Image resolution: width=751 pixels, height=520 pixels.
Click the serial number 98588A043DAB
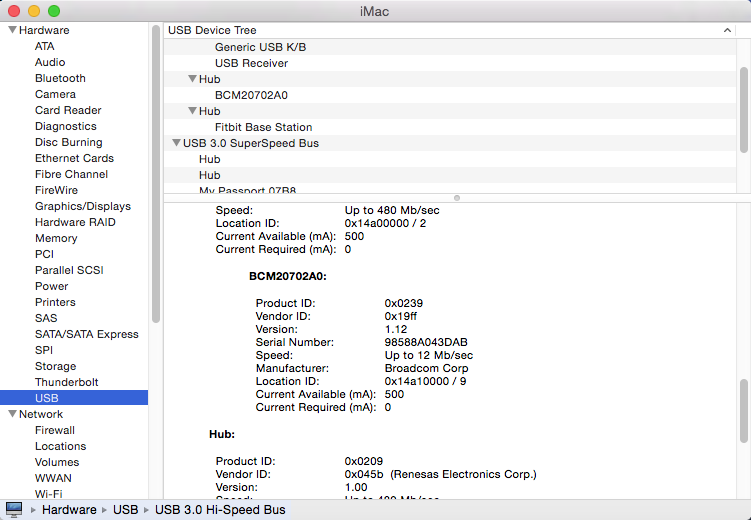pyautogui.click(x=426, y=342)
